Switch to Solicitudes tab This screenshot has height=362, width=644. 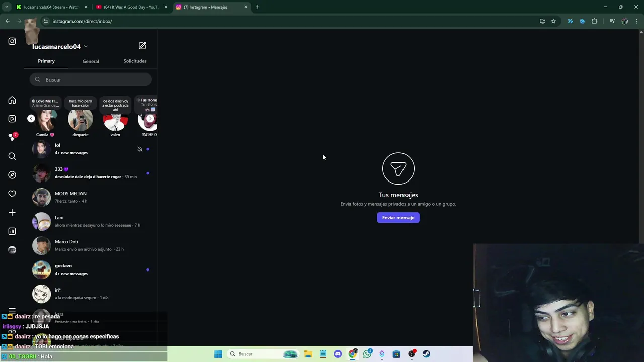(135, 61)
